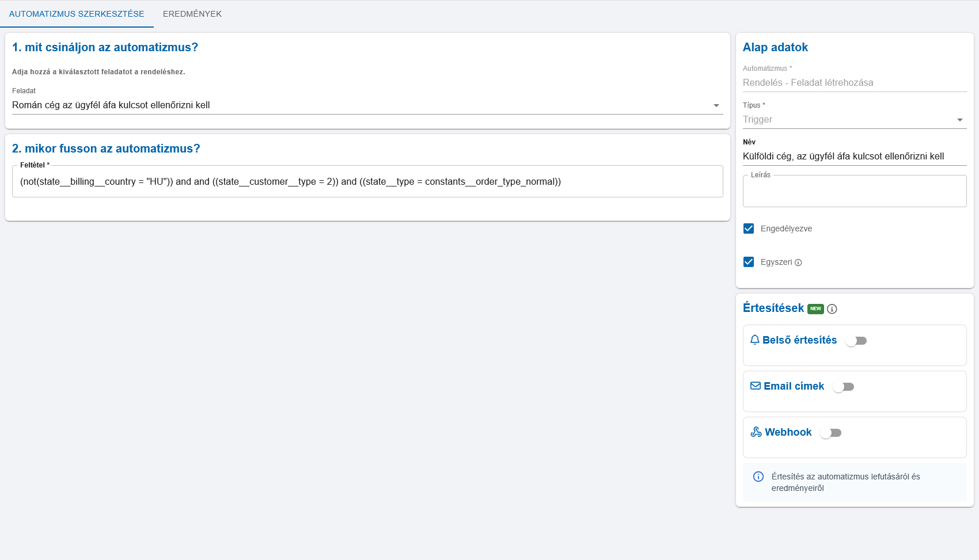Open the Eredmények tab
Screen dimensions: 979x560
[x=192, y=14]
